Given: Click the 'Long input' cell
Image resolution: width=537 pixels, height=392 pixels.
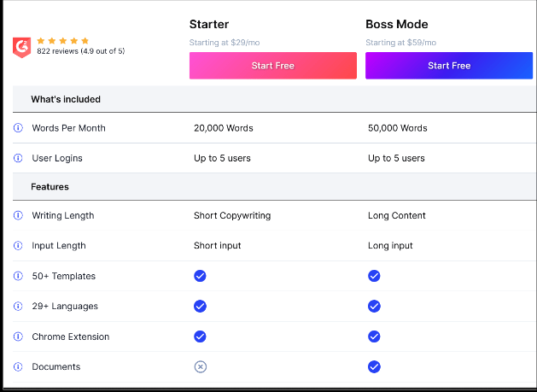Looking at the screenshot, I should (390, 245).
